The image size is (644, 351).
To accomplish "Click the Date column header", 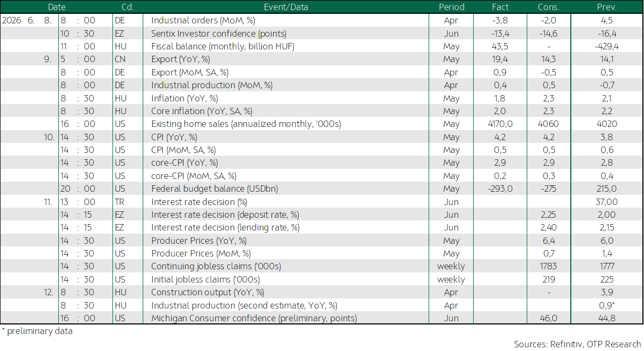I will (57, 7).
